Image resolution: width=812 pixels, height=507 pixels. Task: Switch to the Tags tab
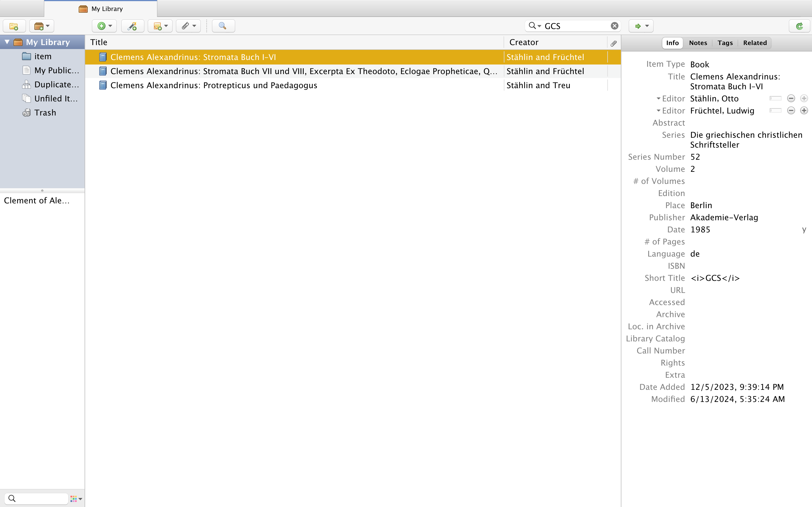click(x=725, y=43)
